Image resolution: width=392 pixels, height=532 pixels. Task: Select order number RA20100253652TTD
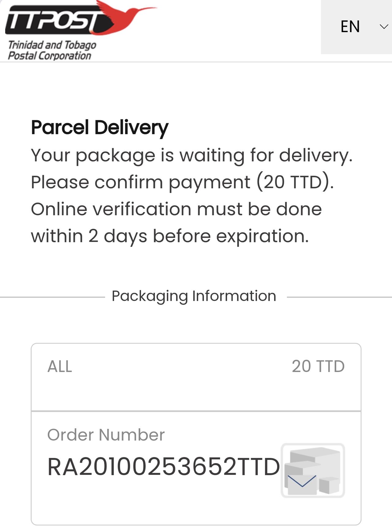coord(164,467)
